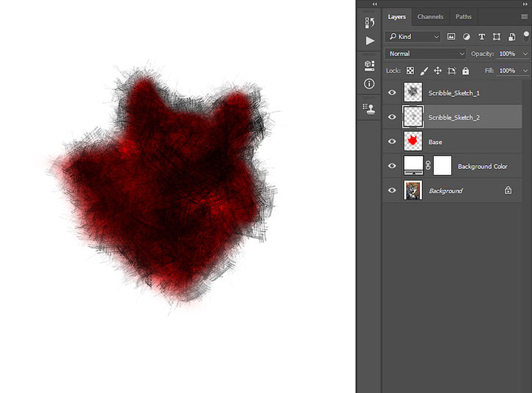The height and width of the screenshot is (393, 532).
Task: Open the Fill slider arrow
Action: [x=525, y=71]
